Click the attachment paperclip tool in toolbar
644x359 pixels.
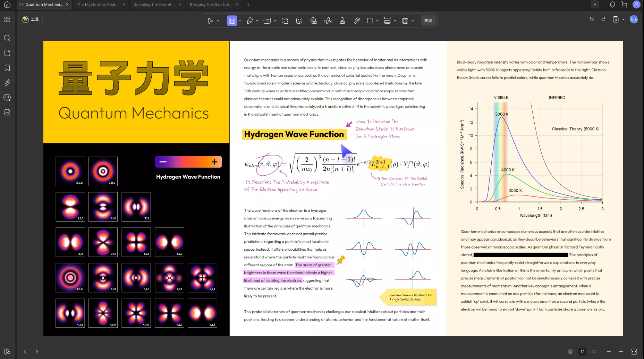[357, 21]
